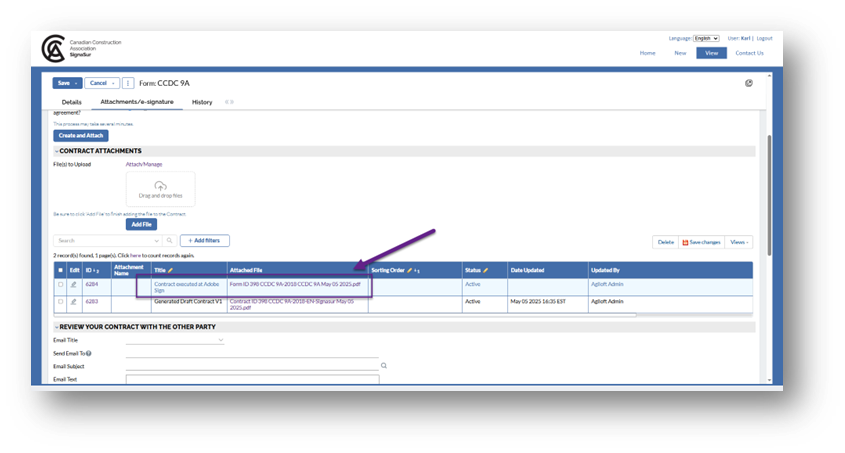Viewport: 845px width, 453px height.
Task: Expand the Views dropdown
Action: pyautogui.click(x=739, y=242)
